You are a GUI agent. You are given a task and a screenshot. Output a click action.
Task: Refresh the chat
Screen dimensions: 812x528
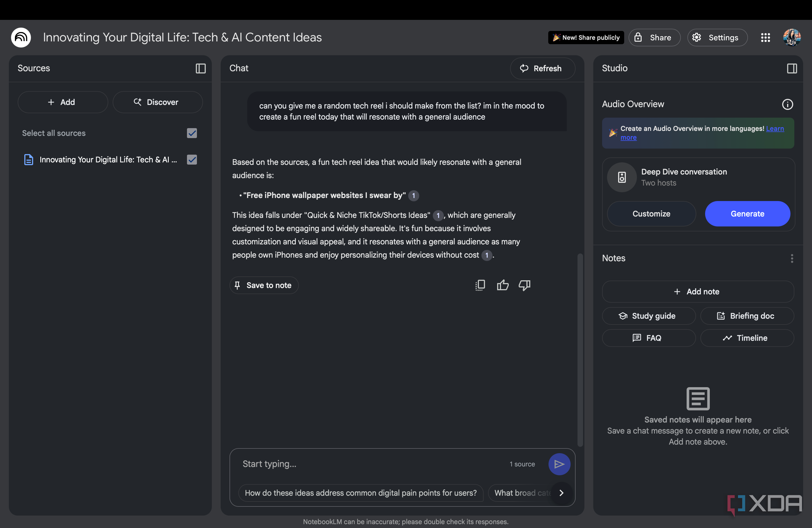pyautogui.click(x=542, y=68)
